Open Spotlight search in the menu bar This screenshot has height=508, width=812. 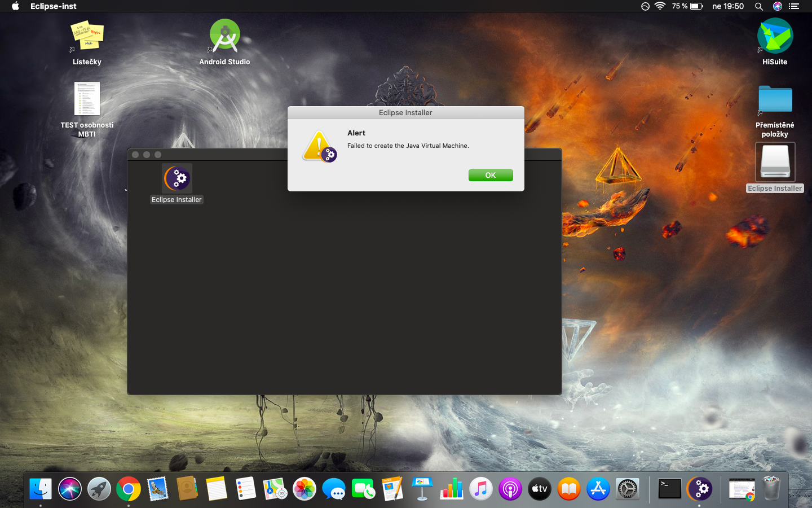pos(759,6)
